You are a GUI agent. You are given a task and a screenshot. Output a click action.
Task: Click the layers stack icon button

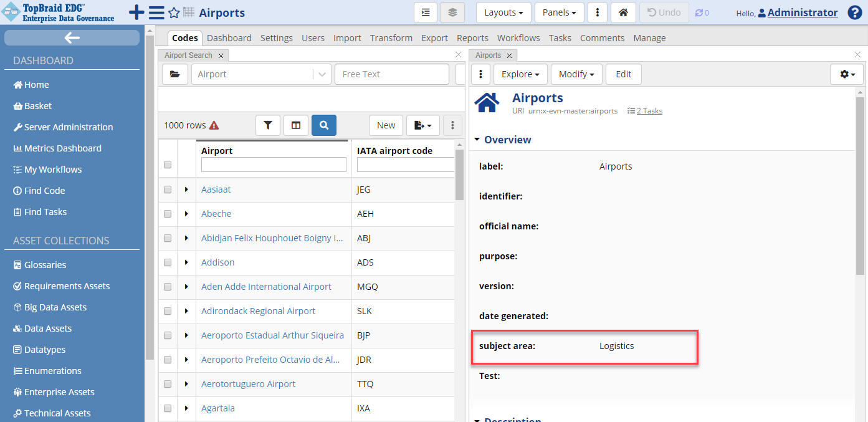coord(452,12)
